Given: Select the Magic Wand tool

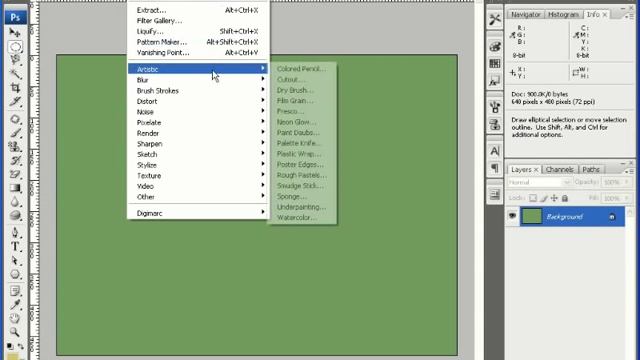Looking at the screenshot, I should pos(15,74).
